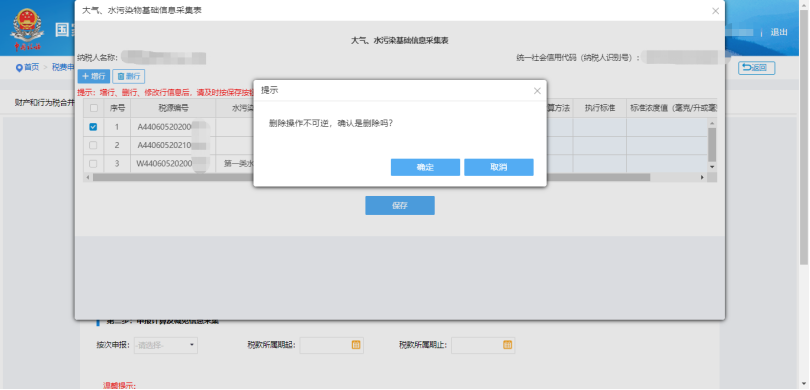
Task: Check the checkbox for row 3
Action: [x=94, y=164]
